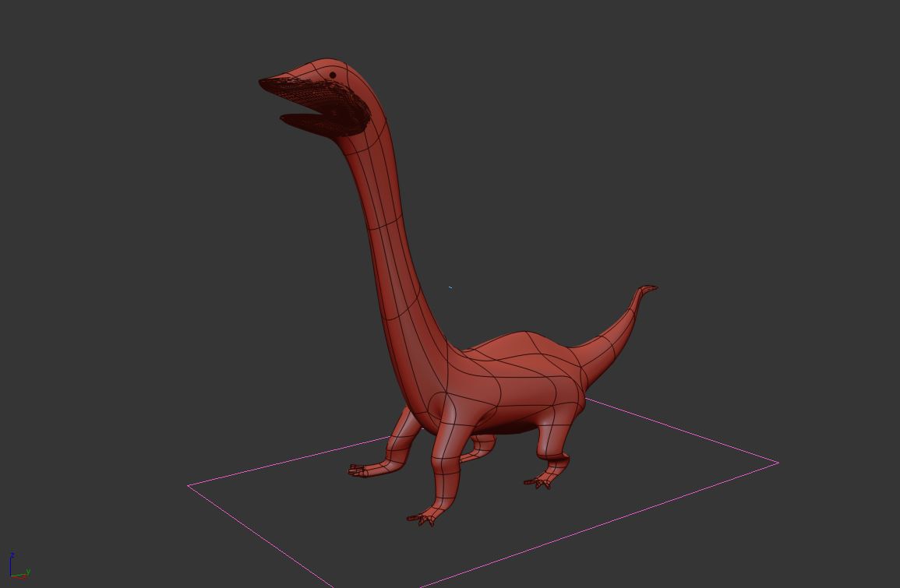Click the clawed foot nearest the camera
The height and width of the screenshot is (588, 900).
(422, 518)
